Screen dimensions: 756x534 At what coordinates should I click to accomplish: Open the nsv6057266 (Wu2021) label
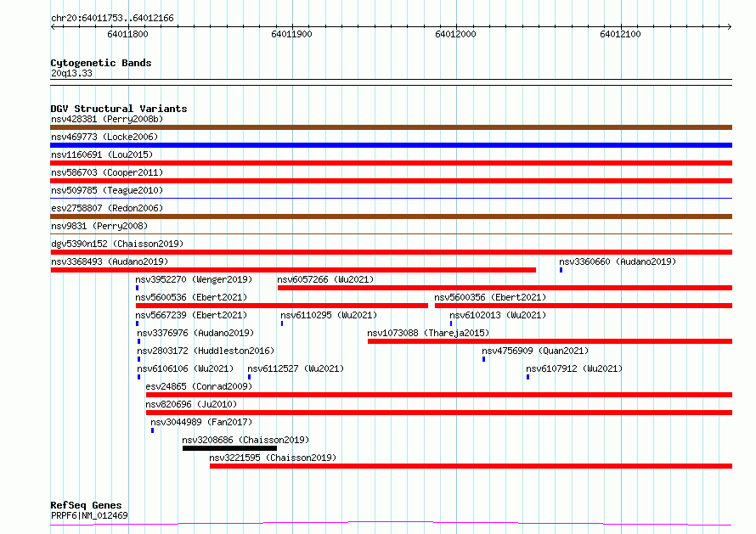[325, 279]
